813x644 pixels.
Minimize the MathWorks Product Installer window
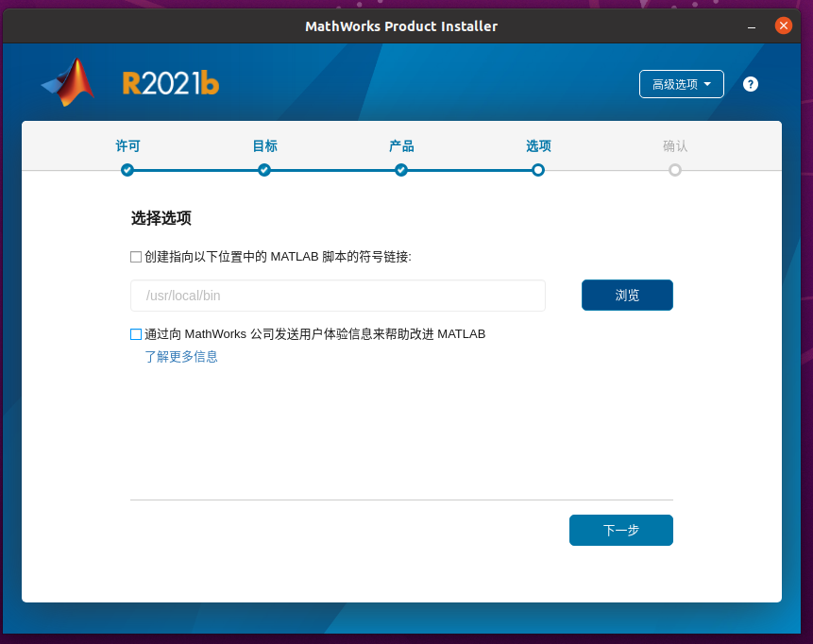click(752, 25)
